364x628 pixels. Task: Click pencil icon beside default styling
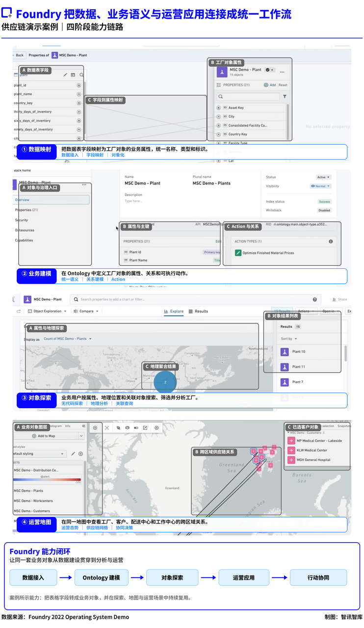tap(73, 454)
